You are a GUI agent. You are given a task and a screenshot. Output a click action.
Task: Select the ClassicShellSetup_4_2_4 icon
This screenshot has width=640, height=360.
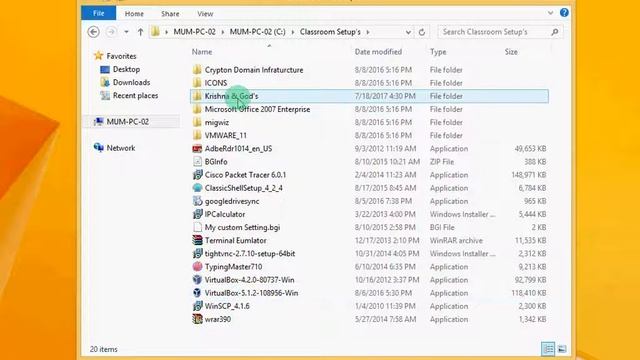(x=197, y=188)
